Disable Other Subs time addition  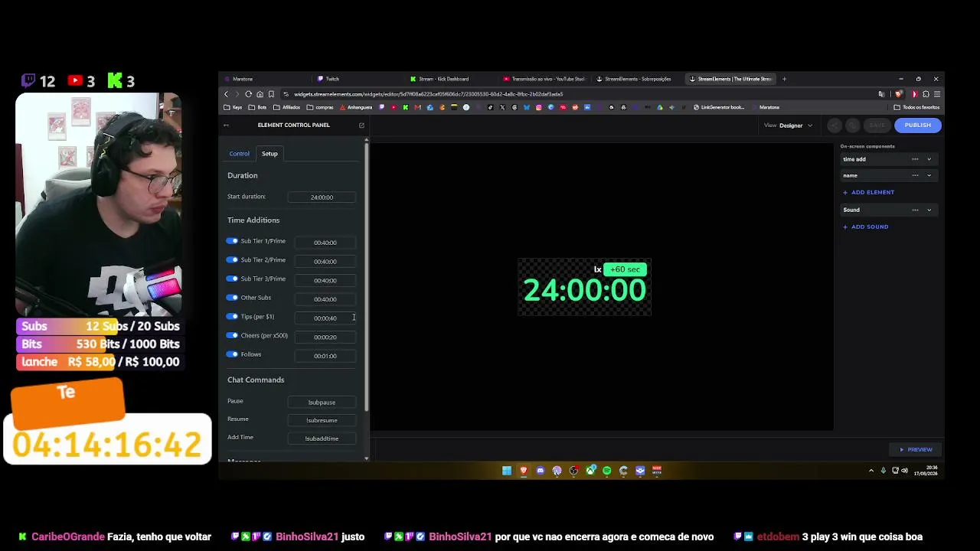tap(232, 298)
